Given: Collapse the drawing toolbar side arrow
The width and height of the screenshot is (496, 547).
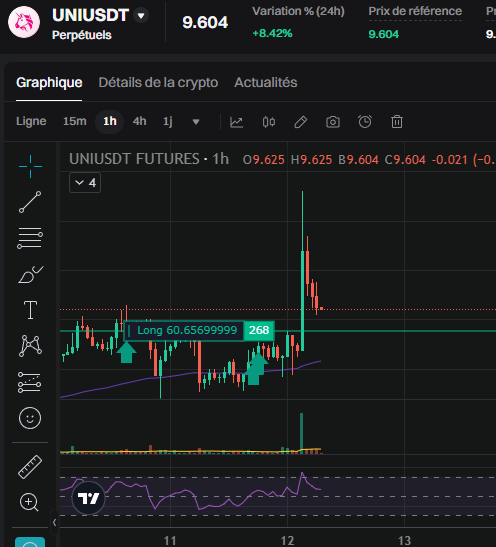Looking at the screenshot, I should [x=54, y=523].
